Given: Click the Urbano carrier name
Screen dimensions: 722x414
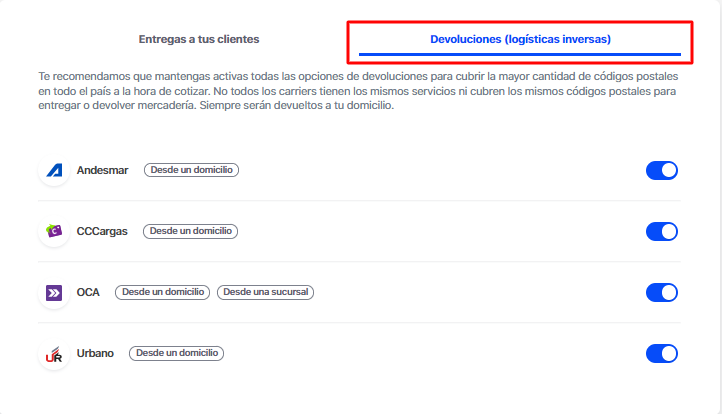Looking at the screenshot, I should (x=95, y=353).
